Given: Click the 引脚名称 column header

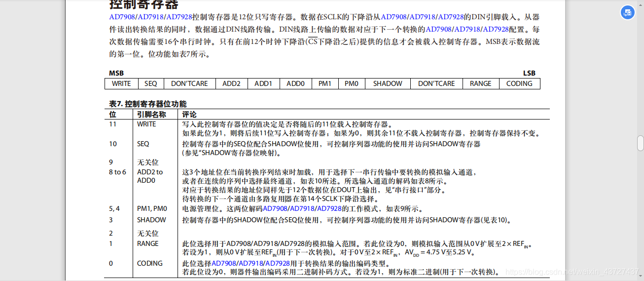Looking at the screenshot, I should [151, 114].
